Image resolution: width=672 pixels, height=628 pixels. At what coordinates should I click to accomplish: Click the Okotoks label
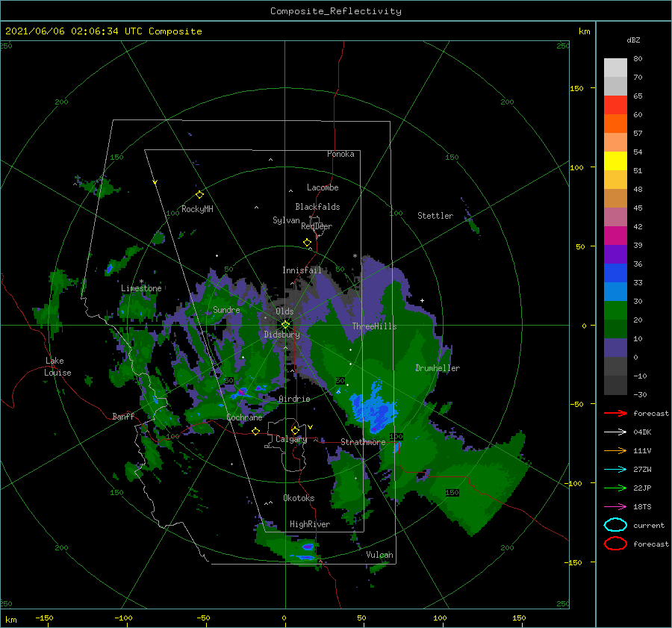click(x=299, y=498)
